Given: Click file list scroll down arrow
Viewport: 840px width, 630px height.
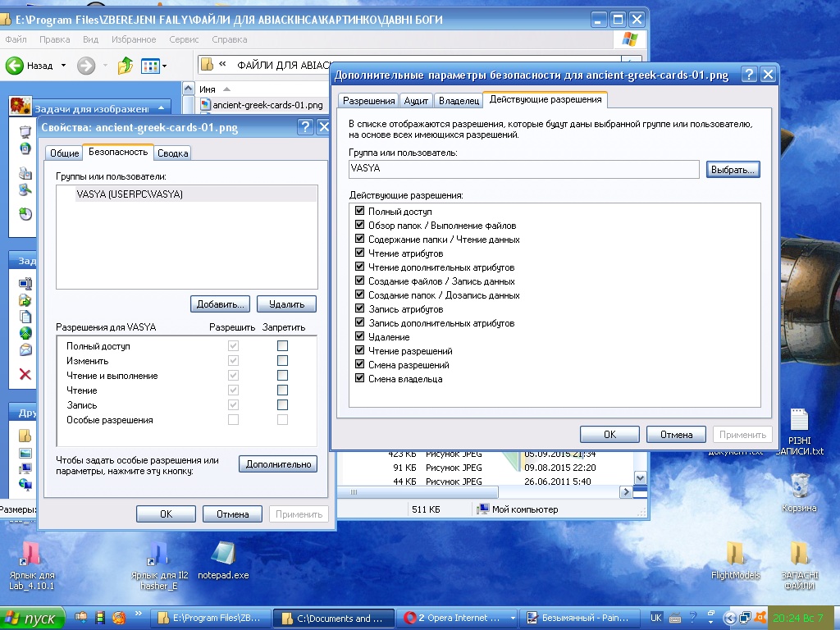Looking at the screenshot, I should [640, 477].
